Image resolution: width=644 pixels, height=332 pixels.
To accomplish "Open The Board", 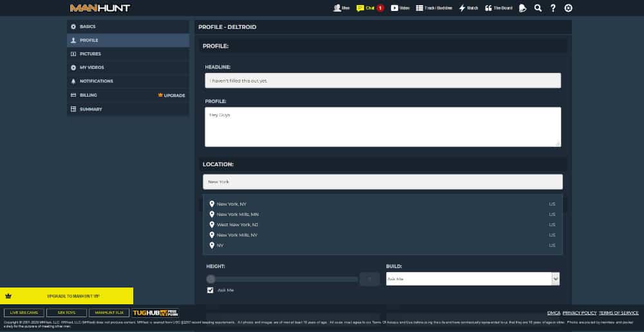I will click(x=498, y=8).
